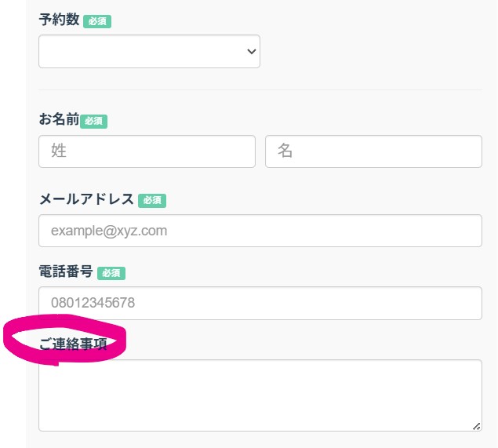Focus the 名 first name field
This screenshot has height=448, width=498.
pyautogui.click(x=373, y=151)
